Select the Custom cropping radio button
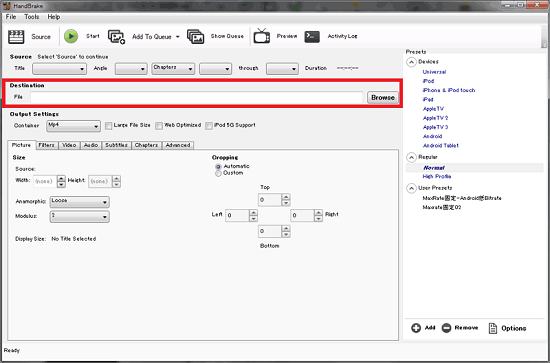 coord(218,173)
